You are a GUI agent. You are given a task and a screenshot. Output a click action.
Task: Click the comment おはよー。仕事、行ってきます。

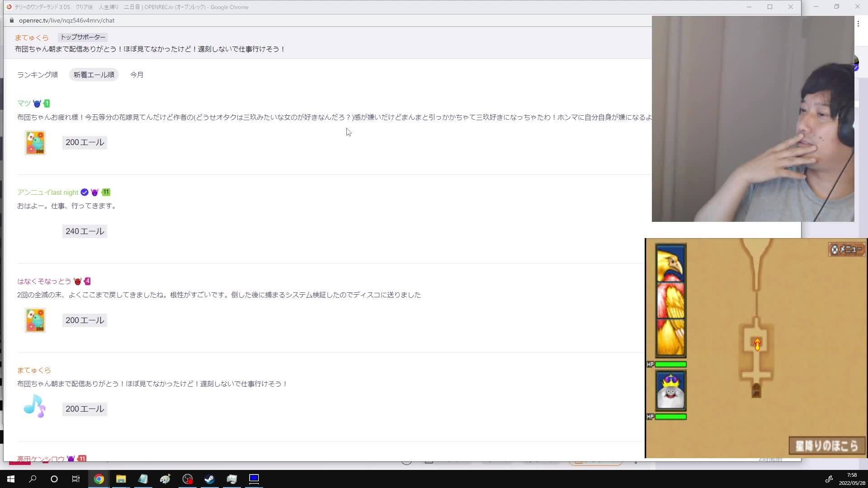pos(68,206)
